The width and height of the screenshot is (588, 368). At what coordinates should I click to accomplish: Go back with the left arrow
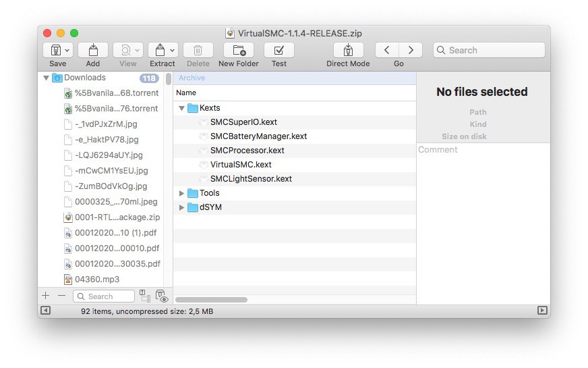[387, 51]
